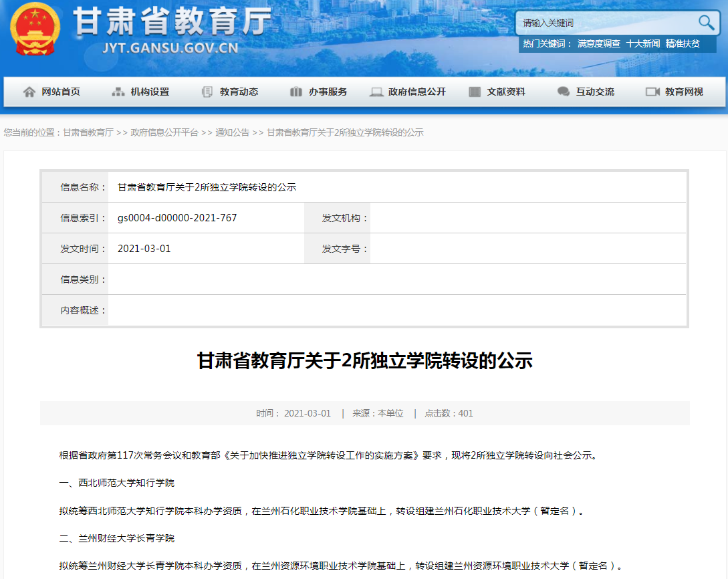Click the bar chart icon beside 办事服务
This screenshot has height=579, width=728.
pos(296,92)
